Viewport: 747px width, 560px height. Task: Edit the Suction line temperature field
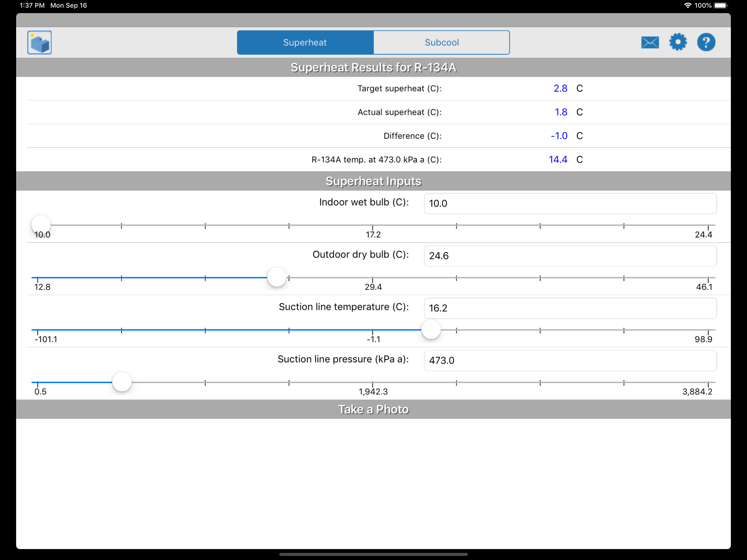coord(570,308)
